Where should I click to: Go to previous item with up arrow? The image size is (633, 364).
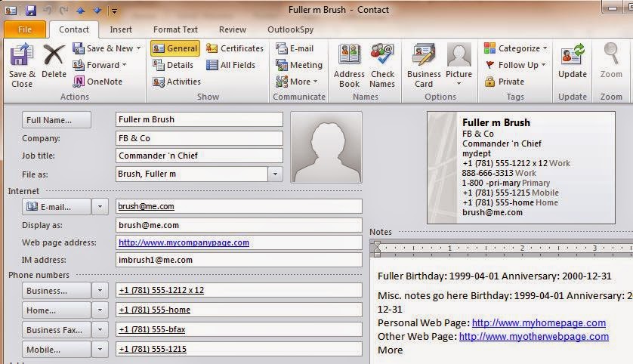[80, 11]
